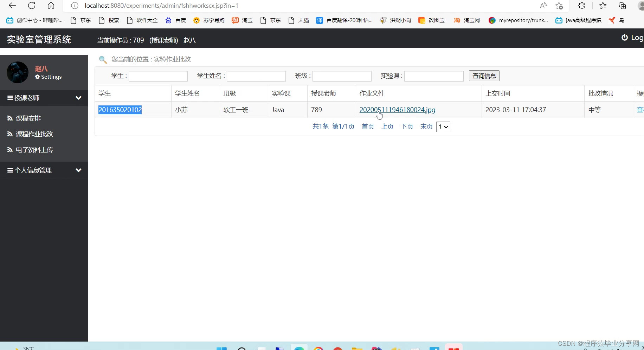Focus the 学生姓名 search field
This screenshot has width=644, height=350.
[x=256, y=76]
